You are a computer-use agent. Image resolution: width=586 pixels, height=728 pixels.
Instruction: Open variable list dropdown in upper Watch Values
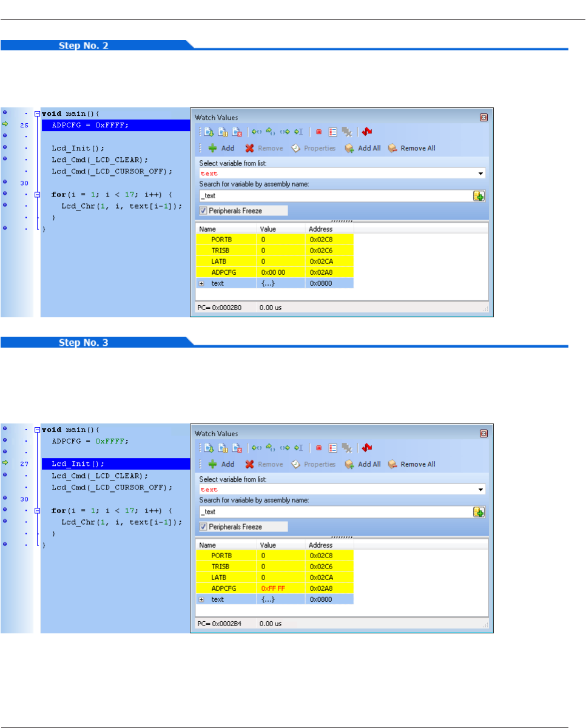point(481,174)
